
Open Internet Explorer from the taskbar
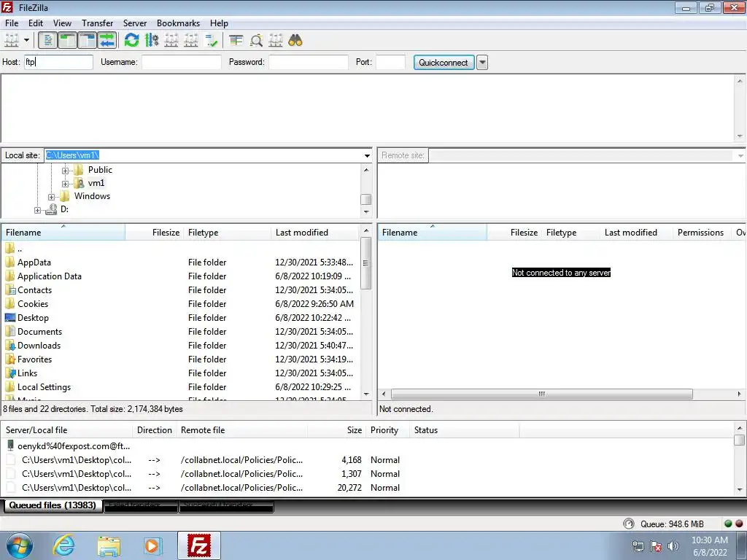click(x=64, y=545)
